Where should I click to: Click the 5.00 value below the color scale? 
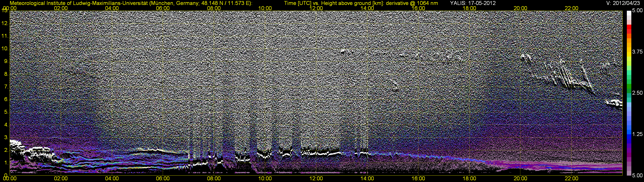pyautogui.click(x=637, y=176)
